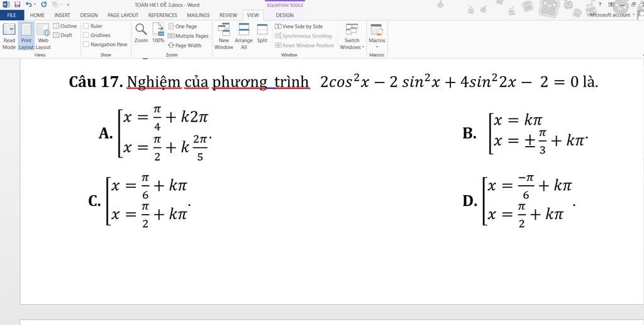The image size is (644, 325).
Task: Click the Word application icon in title bar
Action: [x=6, y=4]
